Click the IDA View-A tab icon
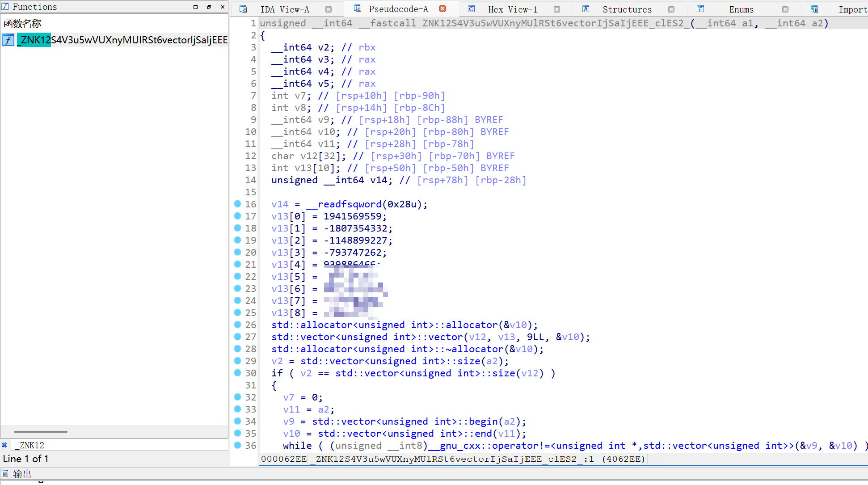 coord(243,9)
